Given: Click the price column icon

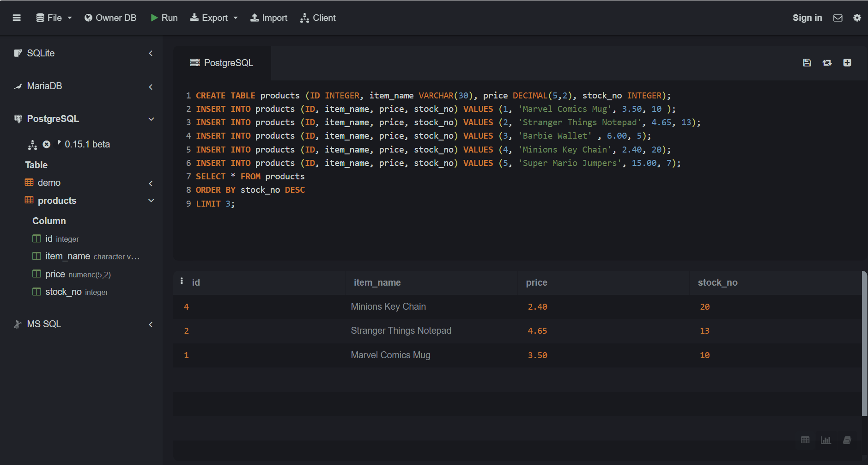Looking at the screenshot, I should click(x=36, y=274).
